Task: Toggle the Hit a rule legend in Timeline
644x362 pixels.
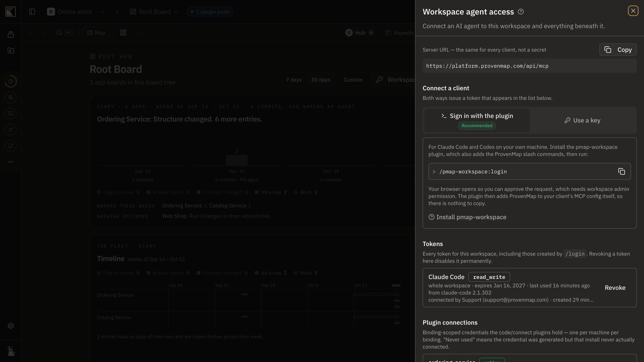Action: [271, 273]
